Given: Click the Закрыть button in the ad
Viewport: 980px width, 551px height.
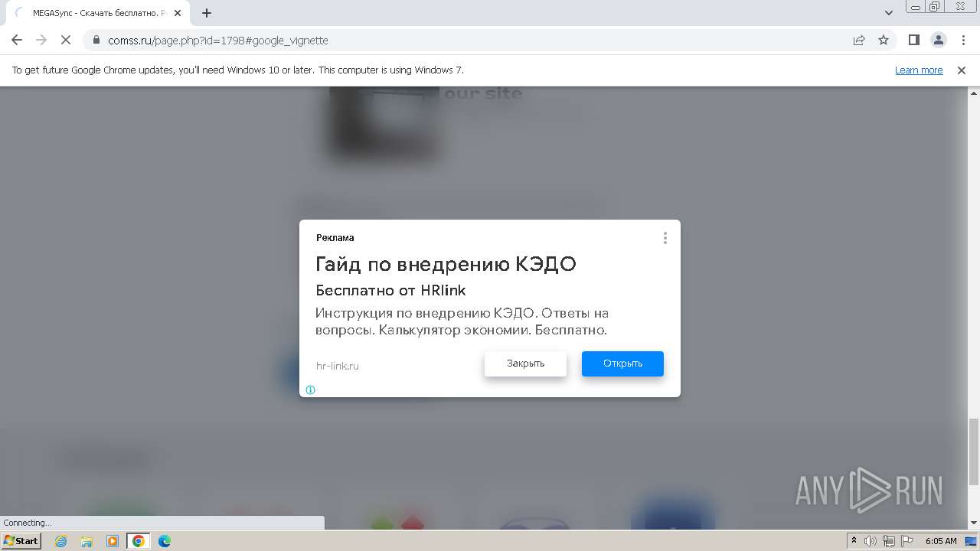Looking at the screenshot, I should click(525, 364).
